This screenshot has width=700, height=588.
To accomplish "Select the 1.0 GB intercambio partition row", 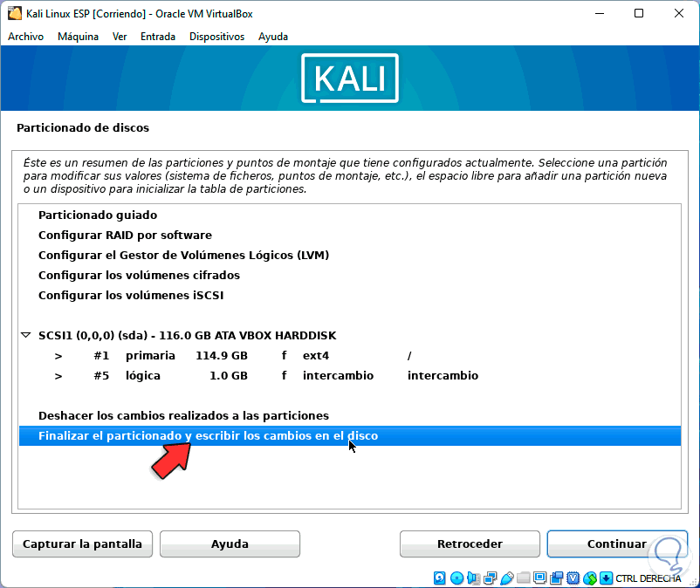I will pyautogui.click(x=350, y=376).
